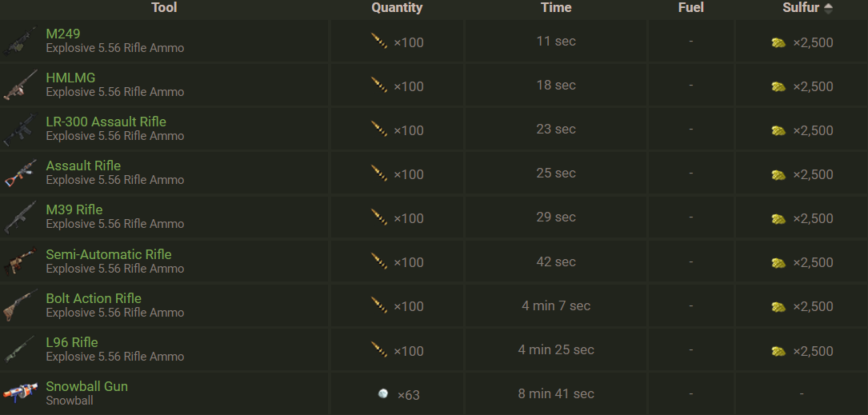Viewport: 868px width, 415px height.
Task: Click the Bolt Action Rifle icon
Action: [19, 305]
